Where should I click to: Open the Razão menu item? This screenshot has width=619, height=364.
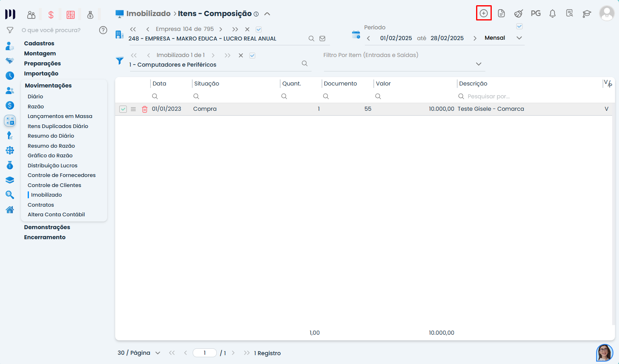(36, 106)
